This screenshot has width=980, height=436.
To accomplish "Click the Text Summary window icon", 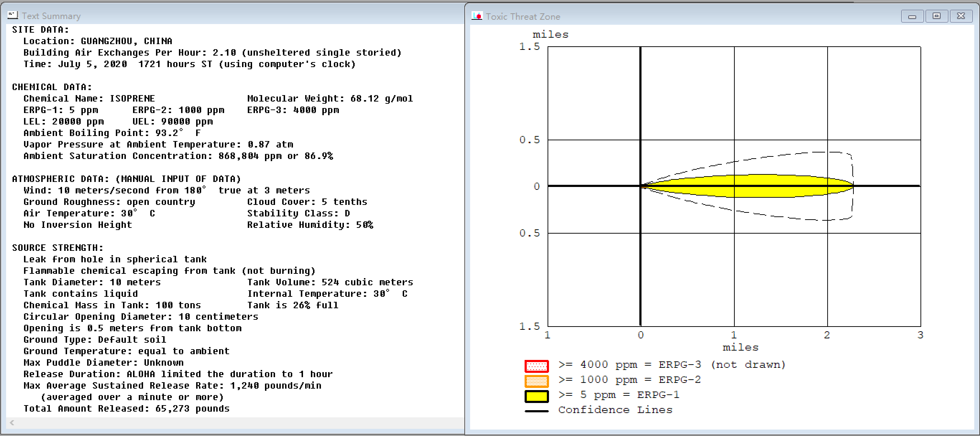I will pos(13,15).
